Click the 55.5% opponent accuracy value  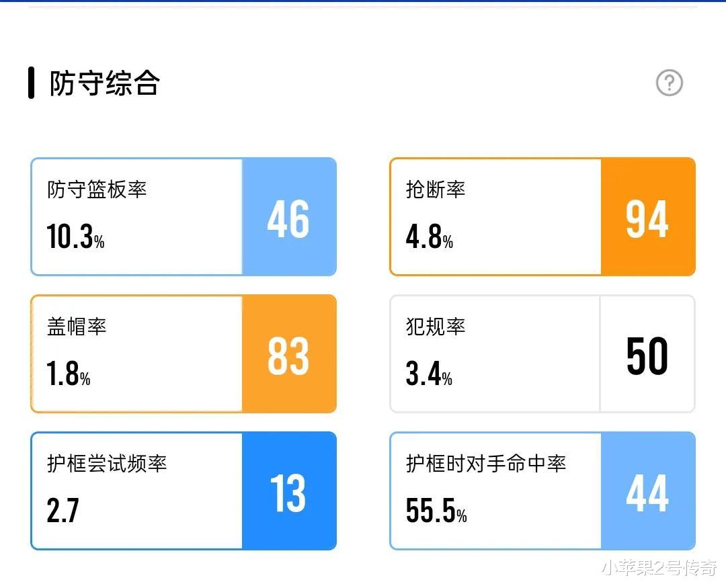(x=436, y=511)
